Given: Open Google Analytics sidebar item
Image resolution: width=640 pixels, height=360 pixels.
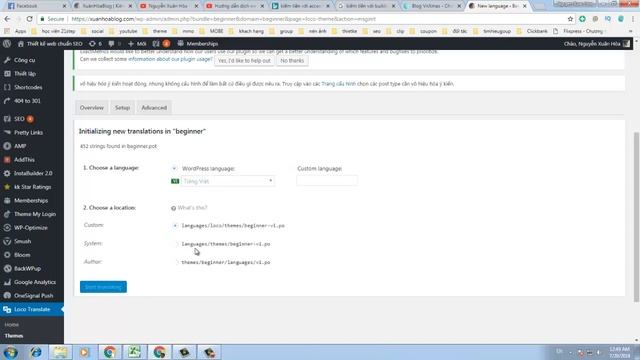Looking at the screenshot, I should click(x=35, y=282).
